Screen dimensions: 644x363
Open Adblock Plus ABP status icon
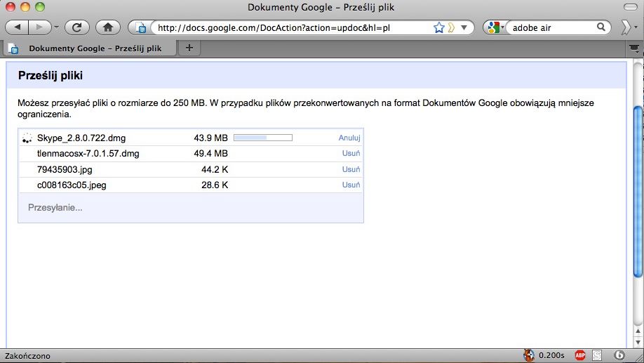pos(580,355)
